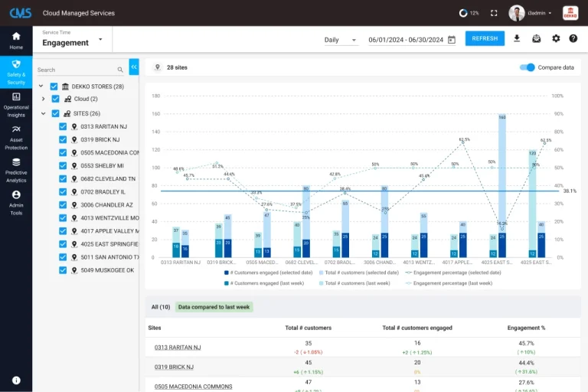Uncheck 5049 MUSKOGEE OK checkbox

coord(64,270)
